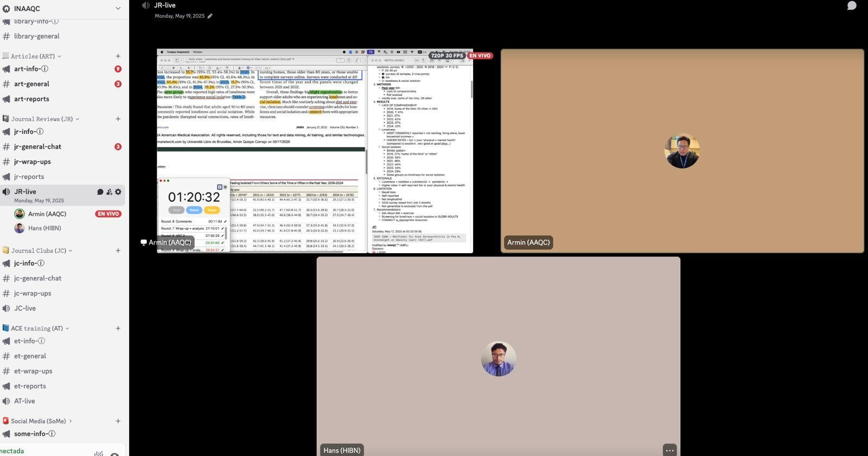This screenshot has height=456, width=868.
Task: Collapse the Journal Reviews (JR) category
Action: (41, 119)
